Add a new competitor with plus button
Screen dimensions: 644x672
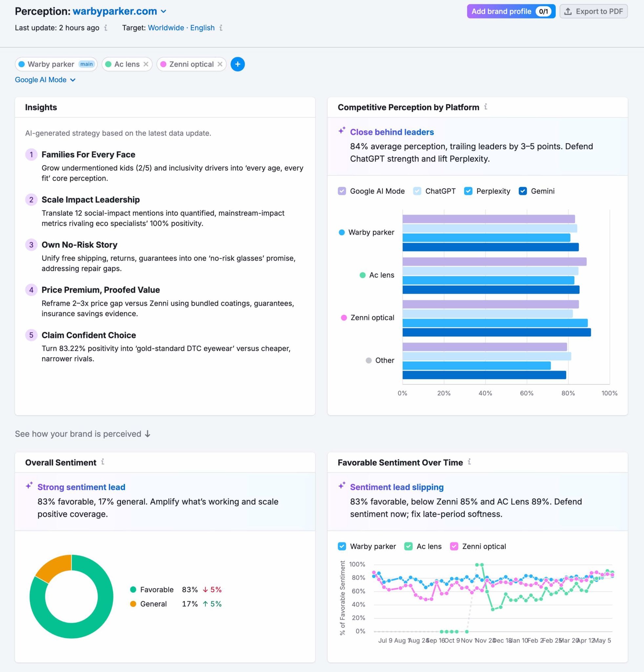point(238,64)
